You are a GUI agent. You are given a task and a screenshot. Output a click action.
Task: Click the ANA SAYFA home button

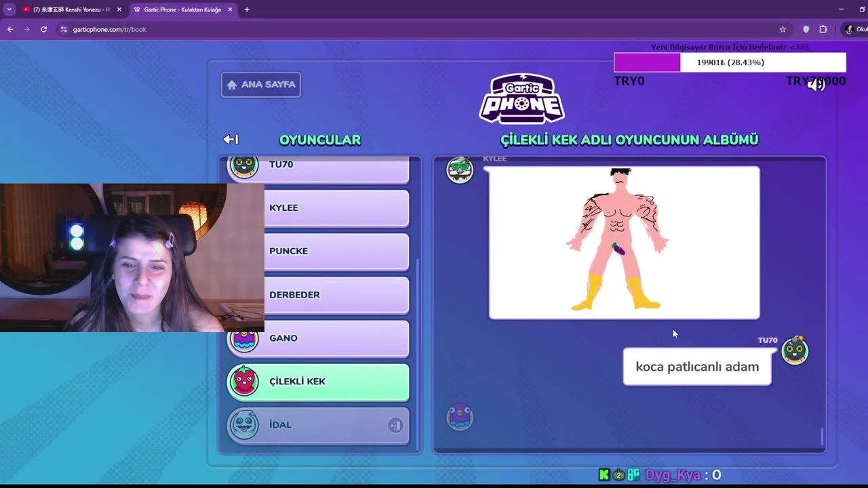[x=261, y=85]
